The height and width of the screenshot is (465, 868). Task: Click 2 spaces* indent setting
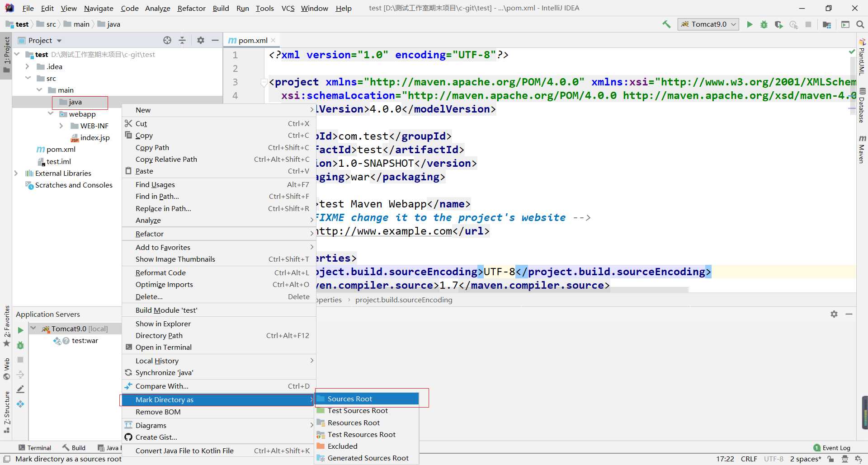pyautogui.click(x=805, y=459)
